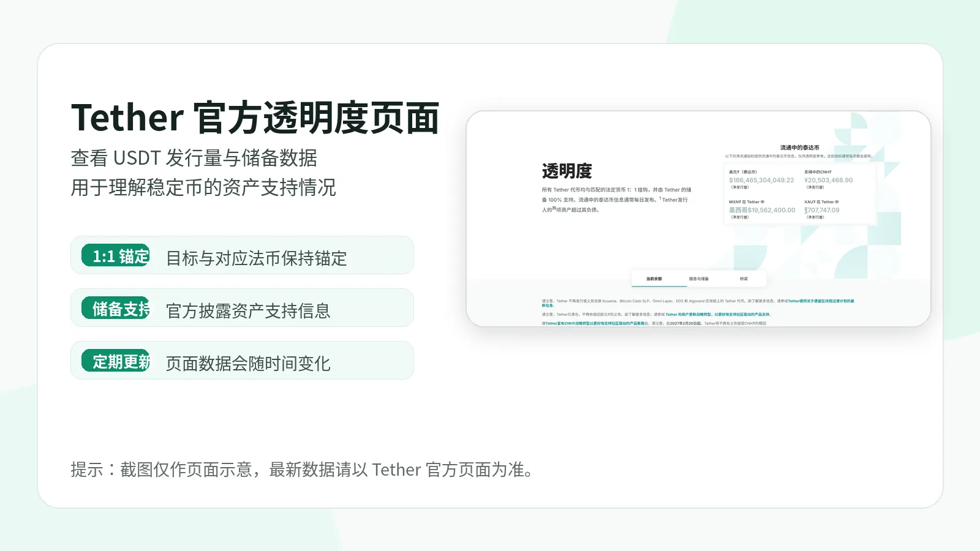Click the paragraph starting with 所有 Tether 代币均与匹配

point(616,200)
